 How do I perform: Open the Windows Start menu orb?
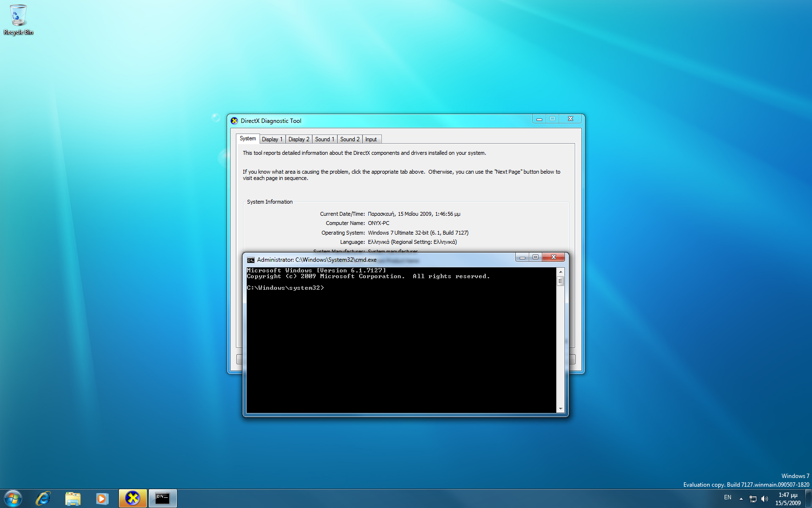click(x=13, y=498)
